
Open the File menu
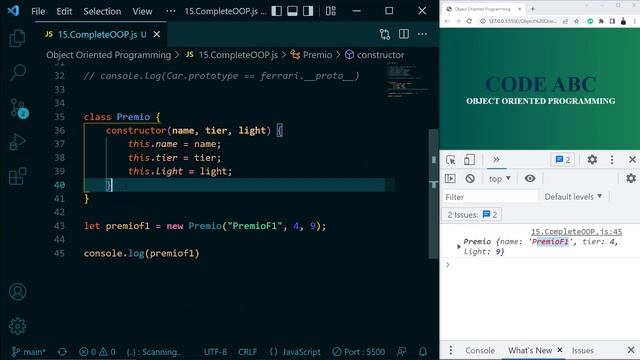38,11
